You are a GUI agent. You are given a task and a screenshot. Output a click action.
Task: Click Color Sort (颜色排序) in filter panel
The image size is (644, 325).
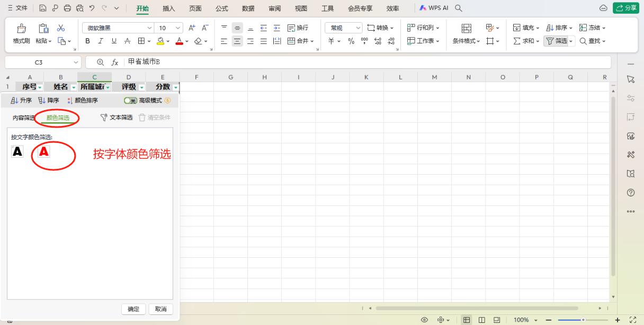(83, 100)
